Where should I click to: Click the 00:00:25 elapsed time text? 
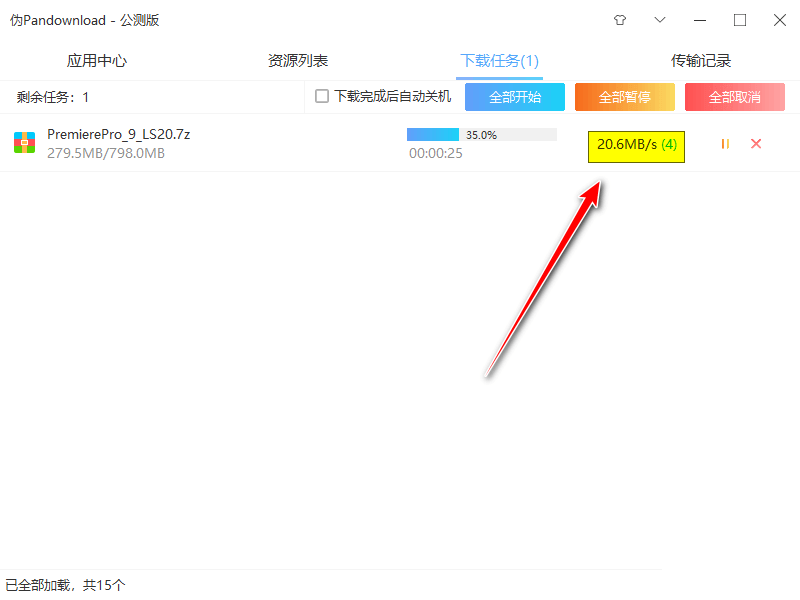click(435, 154)
